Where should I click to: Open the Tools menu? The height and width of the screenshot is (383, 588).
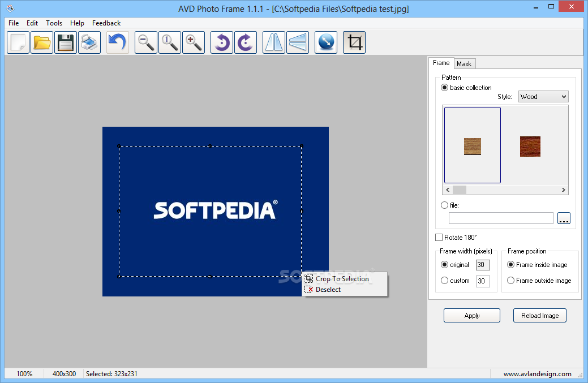click(54, 23)
